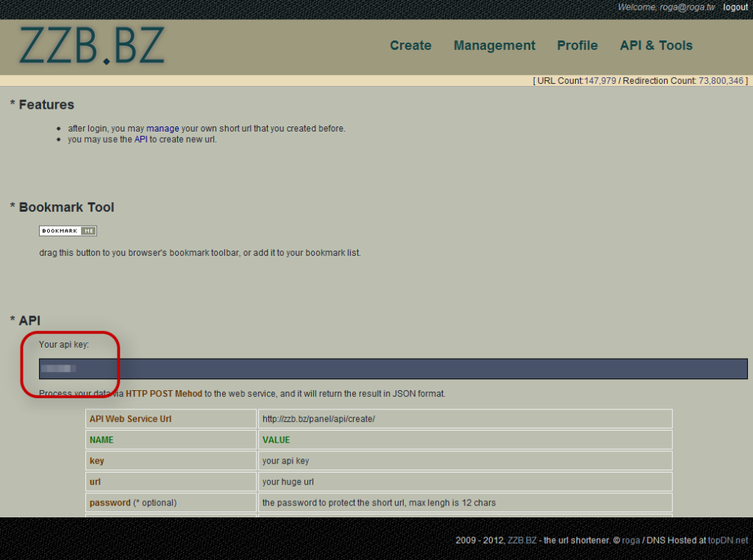Viewport: 753px width, 560px height.
Task: Click the VALUE column header cell
Action: 465,440
